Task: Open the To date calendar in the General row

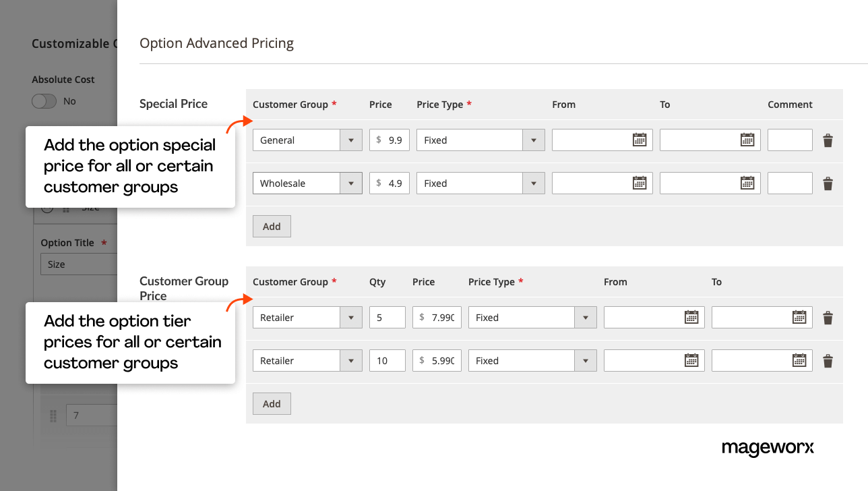Action: coord(747,140)
